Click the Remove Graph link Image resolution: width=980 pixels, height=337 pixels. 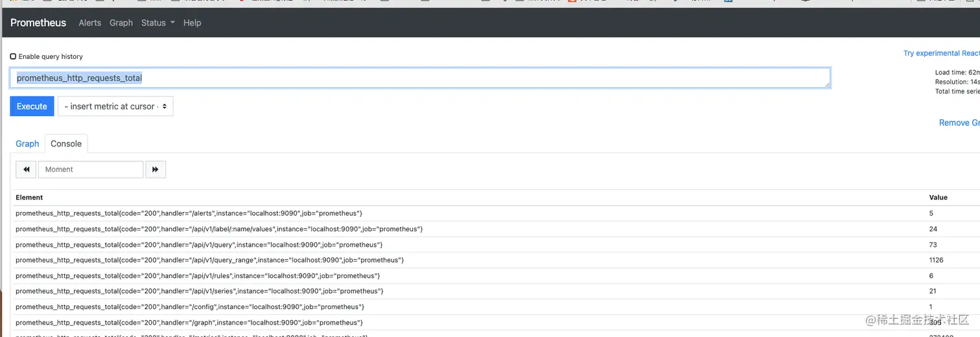[x=959, y=122]
